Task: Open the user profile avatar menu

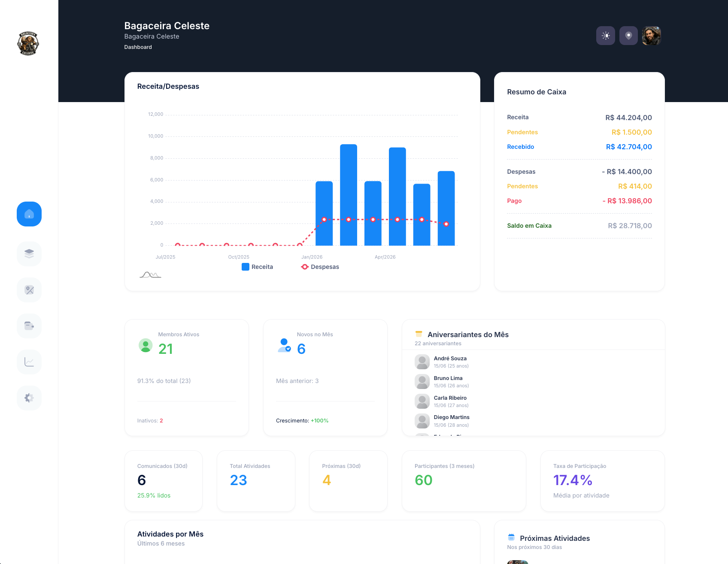Action: pyautogui.click(x=651, y=36)
